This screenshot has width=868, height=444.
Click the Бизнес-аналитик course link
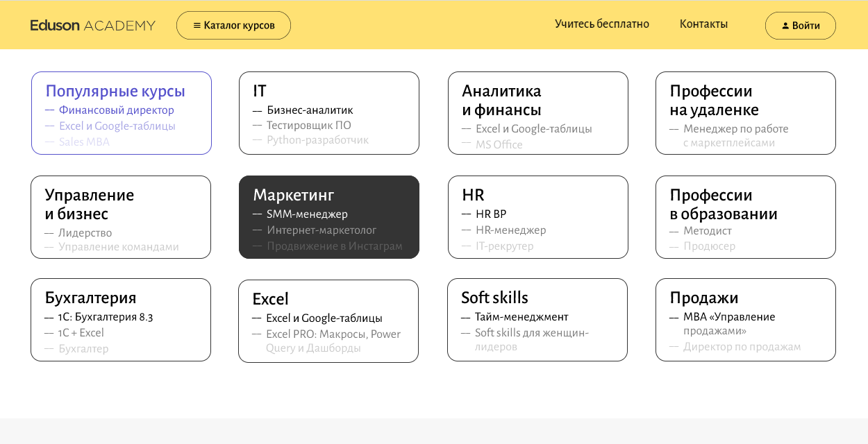(310, 110)
